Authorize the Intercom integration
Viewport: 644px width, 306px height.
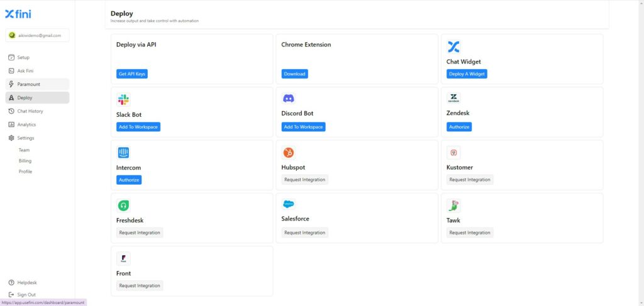coord(129,180)
